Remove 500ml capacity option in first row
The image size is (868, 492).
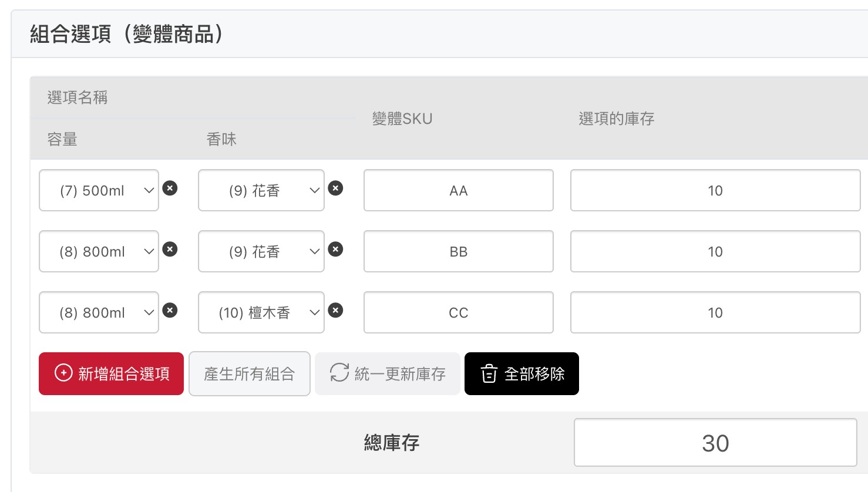(170, 188)
